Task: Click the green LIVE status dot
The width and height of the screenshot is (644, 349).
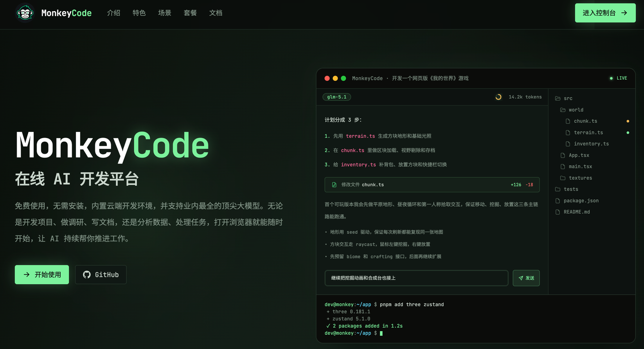Action: (x=611, y=78)
